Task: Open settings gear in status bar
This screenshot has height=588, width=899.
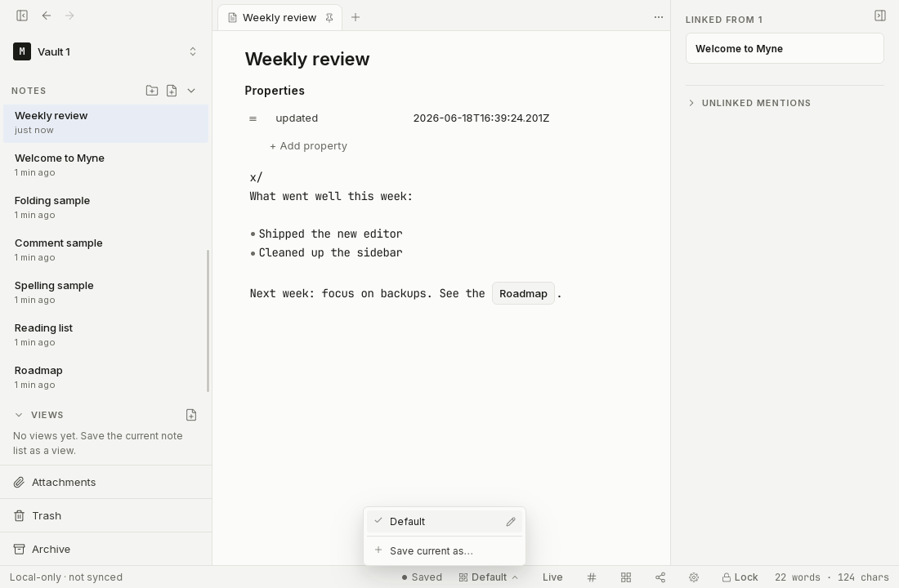Action: click(694, 577)
